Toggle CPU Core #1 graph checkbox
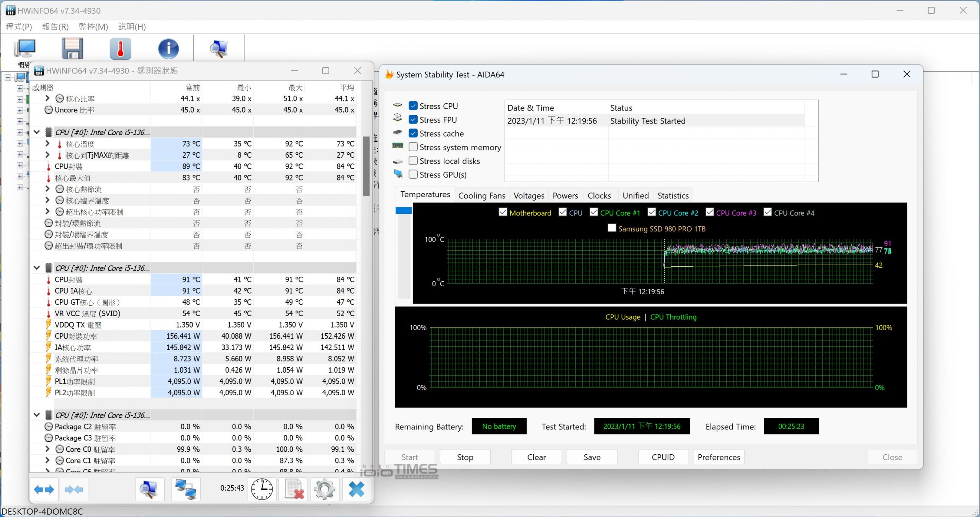Image resolution: width=980 pixels, height=517 pixels. tap(594, 212)
